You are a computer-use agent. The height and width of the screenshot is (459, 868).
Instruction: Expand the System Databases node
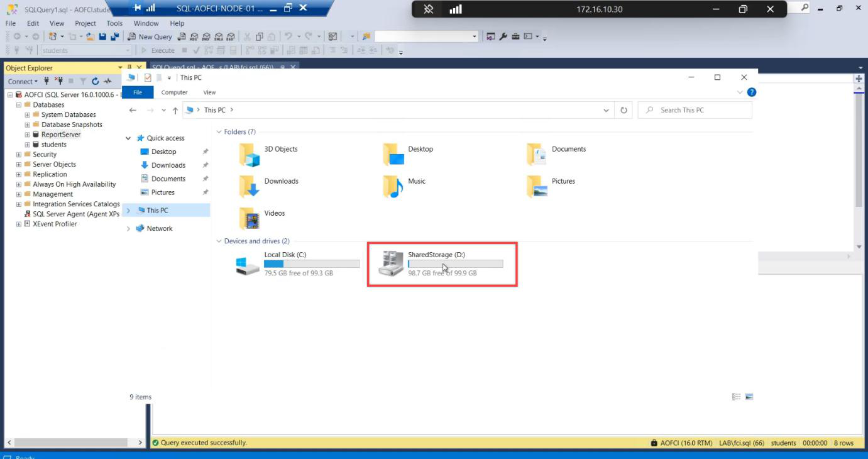27,115
